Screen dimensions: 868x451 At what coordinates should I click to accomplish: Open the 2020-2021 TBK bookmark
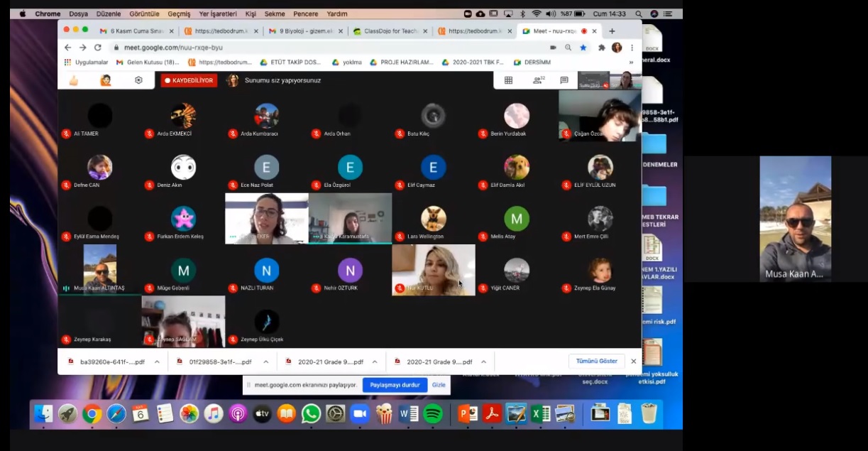point(473,63)
